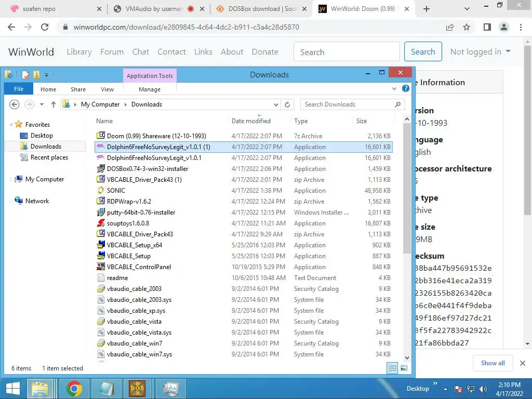Image resolution: width=532 pixels, height=399 pixels.
Task: Select Recent places in navigation pane
Action: (x=49, y=157)
